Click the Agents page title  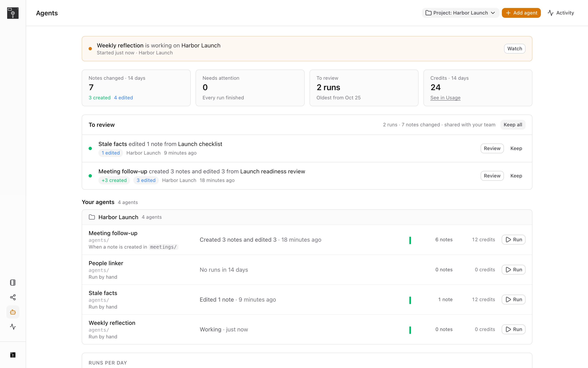coord(47,13)
